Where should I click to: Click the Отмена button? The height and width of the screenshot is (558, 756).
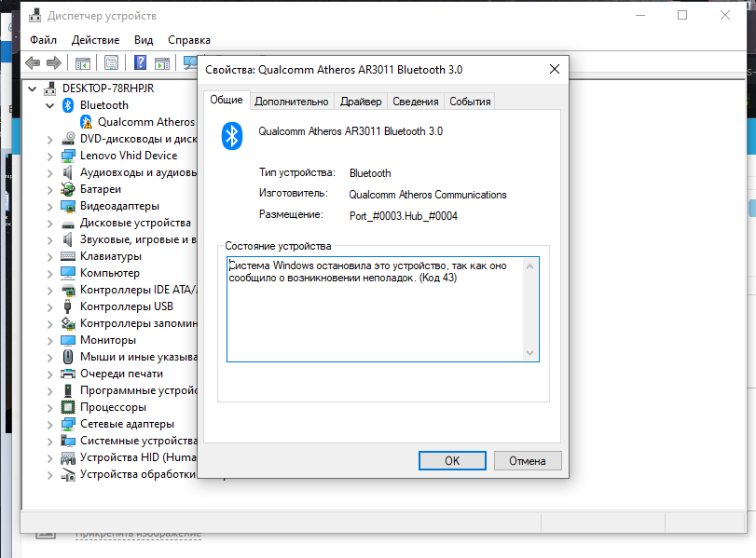(528, 461)
